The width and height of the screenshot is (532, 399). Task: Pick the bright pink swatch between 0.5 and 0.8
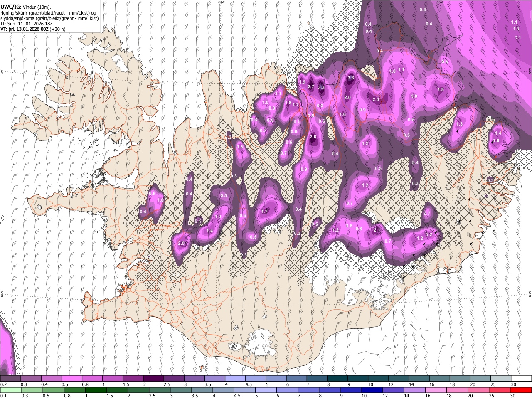(x=71, y=379)
